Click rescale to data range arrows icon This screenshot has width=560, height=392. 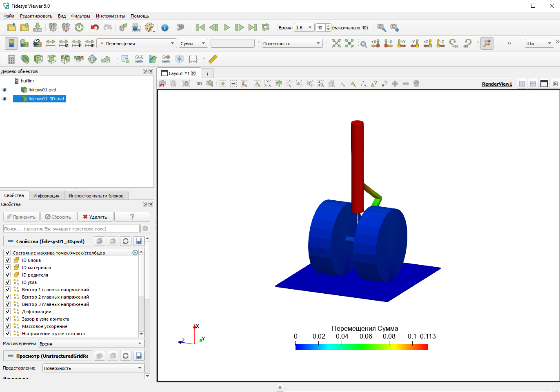[x=51, y=43]
